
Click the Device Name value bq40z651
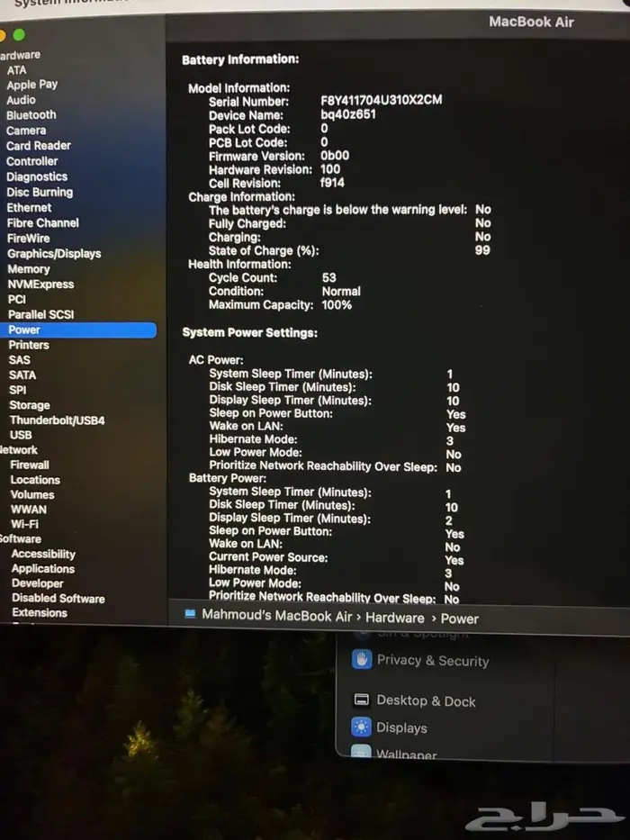pos(348,114)
